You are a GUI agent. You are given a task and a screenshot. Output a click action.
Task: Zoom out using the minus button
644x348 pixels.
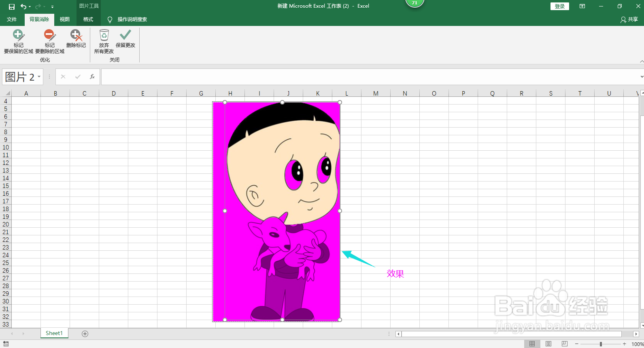(576, 344)
